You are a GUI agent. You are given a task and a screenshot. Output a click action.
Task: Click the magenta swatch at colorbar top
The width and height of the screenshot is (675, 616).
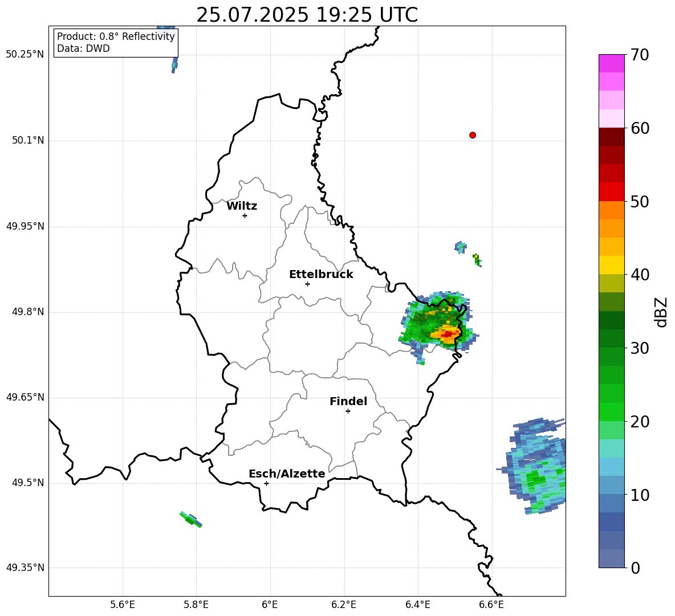point(611,63)
